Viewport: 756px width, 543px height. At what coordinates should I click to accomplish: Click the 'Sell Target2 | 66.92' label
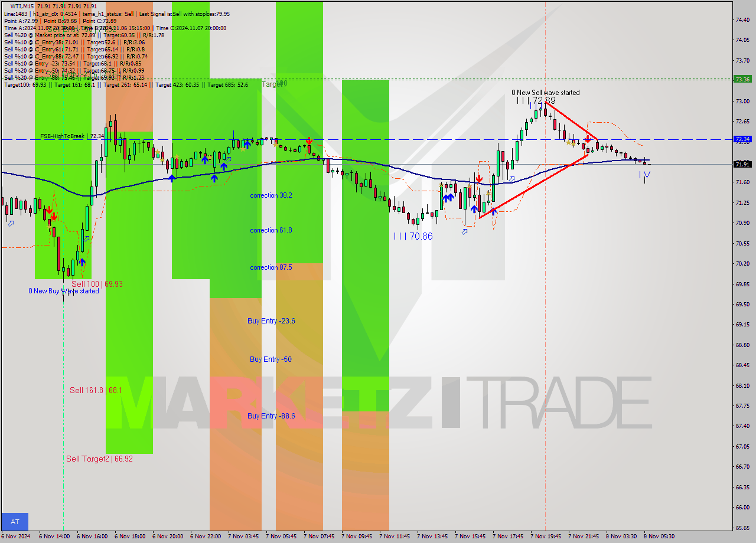click(x=99, y=459)
